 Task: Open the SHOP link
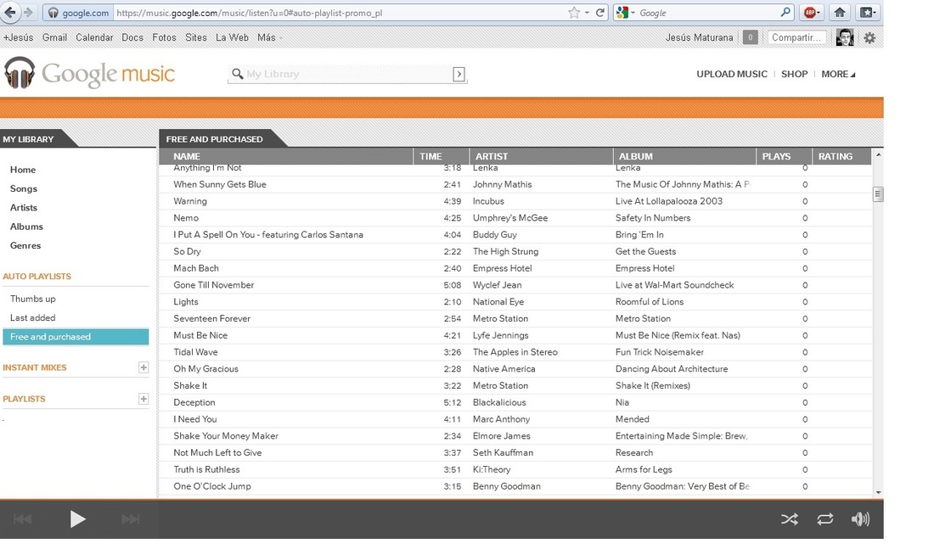tap(794, 74)
